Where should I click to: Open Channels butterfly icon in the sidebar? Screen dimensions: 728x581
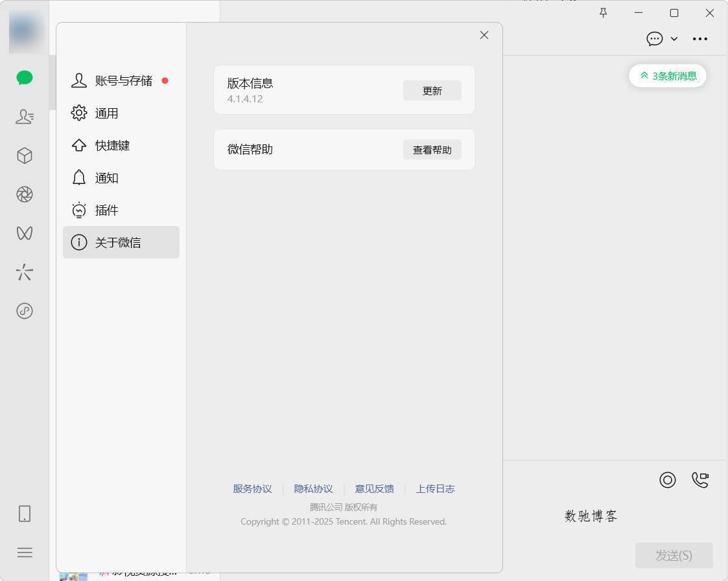25,233
